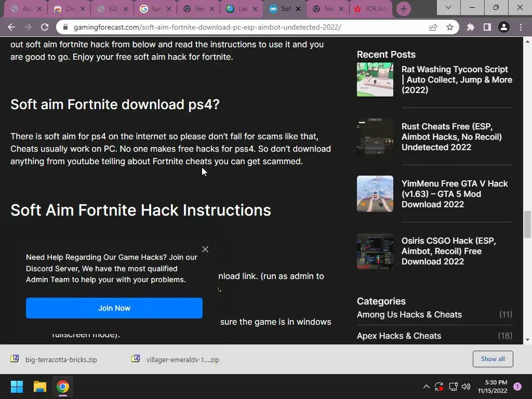Close the Google 'fun' tab

tap(169, 9)
